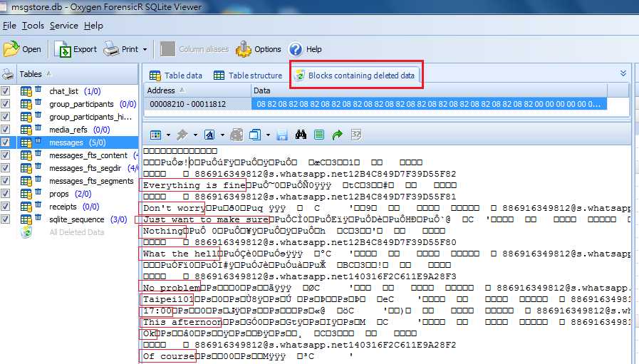639x364 pixels.
Task: Toggle the messages_fts_content checkbox
Action: (x=5, y=155)
